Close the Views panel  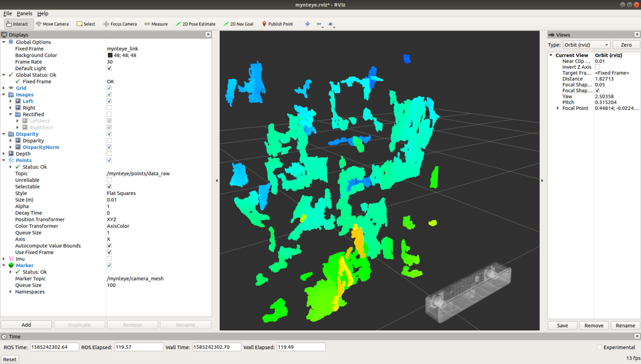(x=636, y=35)
